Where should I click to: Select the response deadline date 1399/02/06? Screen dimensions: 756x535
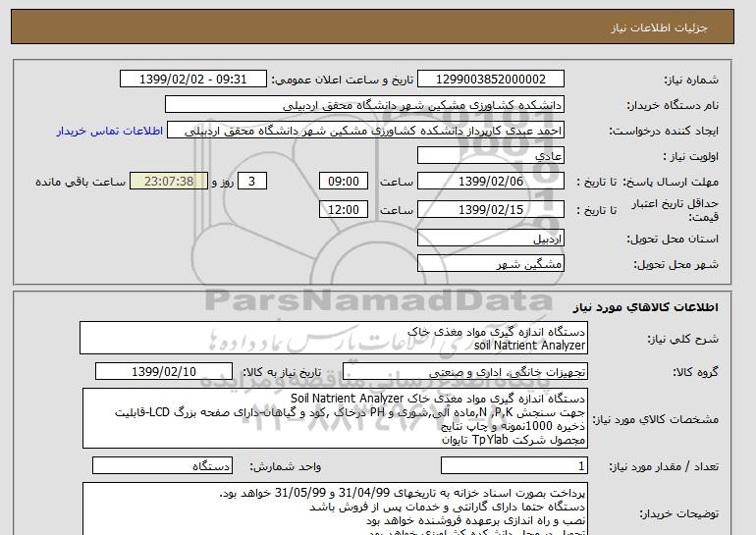pos(491,182)
